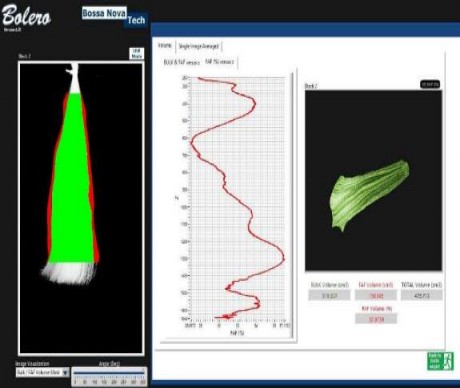Click the green exit button with running figure
460x388 pixels.
click(440, 361)
